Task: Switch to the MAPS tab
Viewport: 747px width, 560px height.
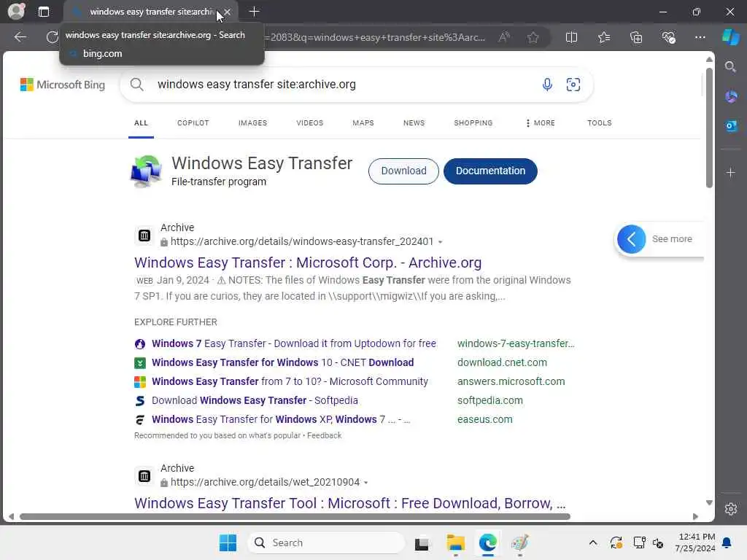Action: 363,122
